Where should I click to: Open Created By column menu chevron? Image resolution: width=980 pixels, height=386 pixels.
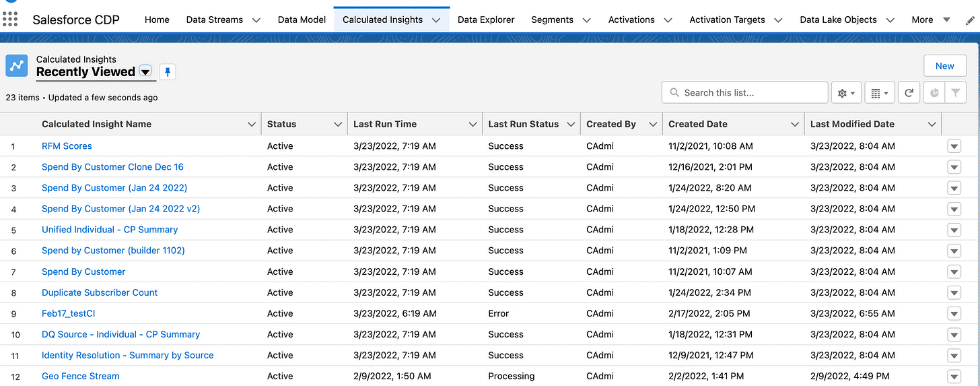pos(652,124)
